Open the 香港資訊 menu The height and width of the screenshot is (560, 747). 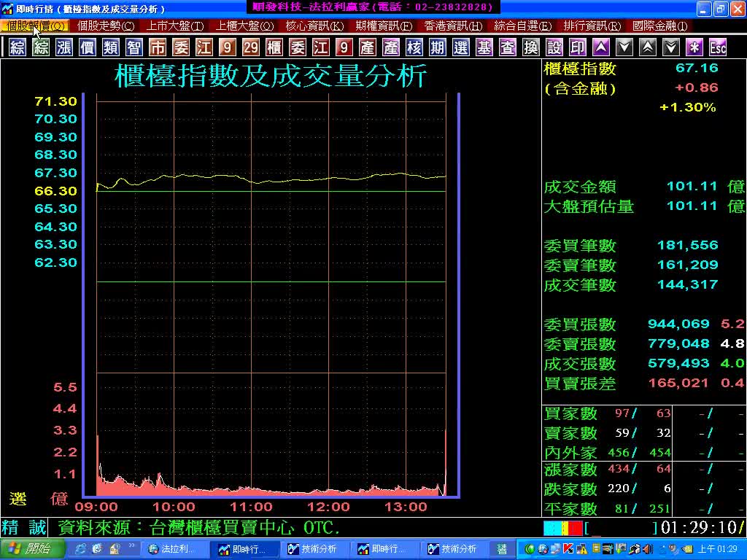[453, 26]
